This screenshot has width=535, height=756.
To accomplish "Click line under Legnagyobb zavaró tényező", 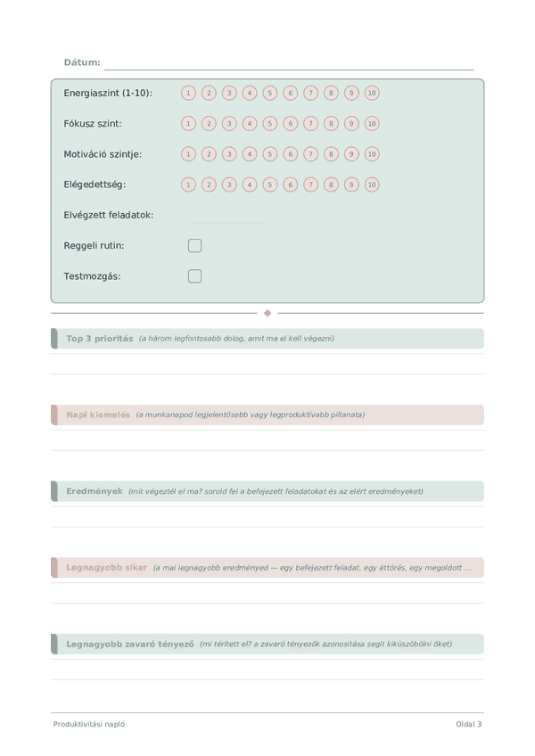I will click(267, 670).
